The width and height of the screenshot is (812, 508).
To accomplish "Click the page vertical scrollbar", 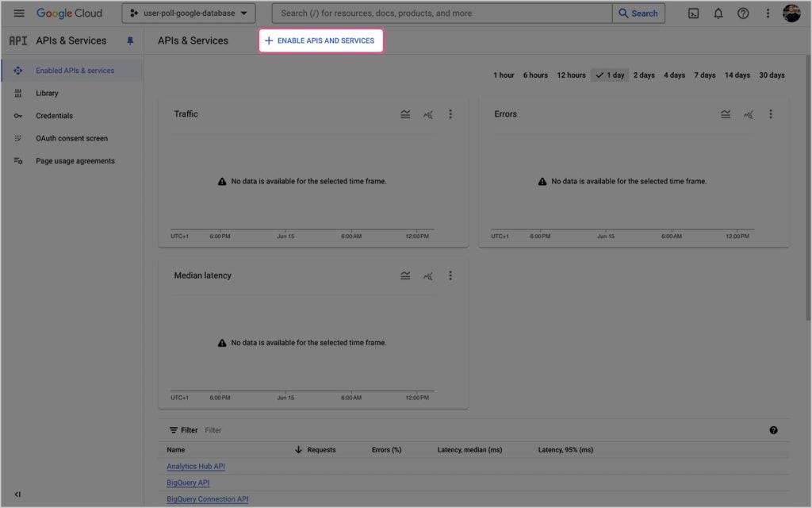I will [x=808, y=189].
